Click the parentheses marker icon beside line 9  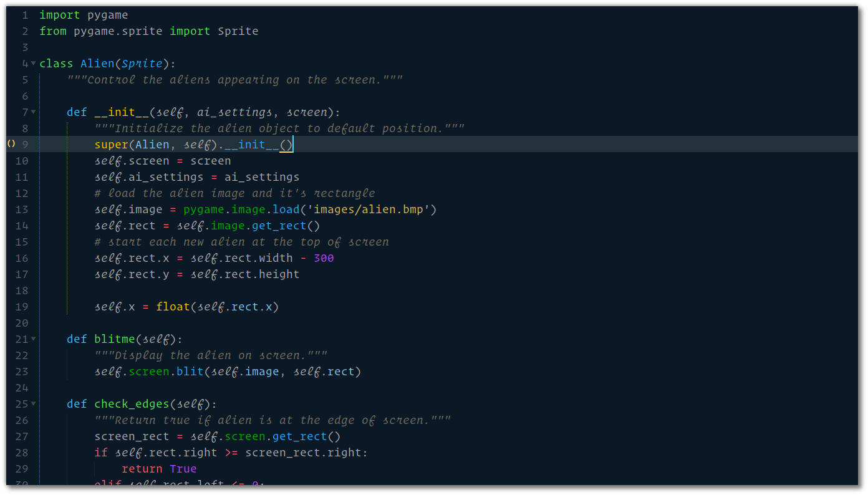coord(11,144)
